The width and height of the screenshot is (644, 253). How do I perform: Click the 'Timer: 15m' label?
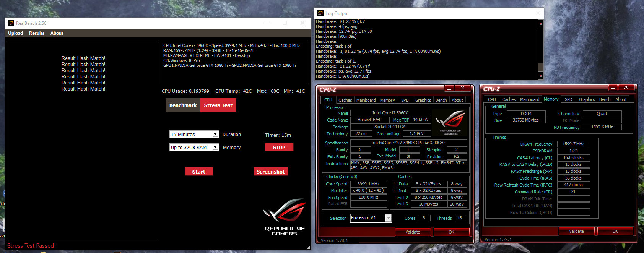tap(278, 135)
